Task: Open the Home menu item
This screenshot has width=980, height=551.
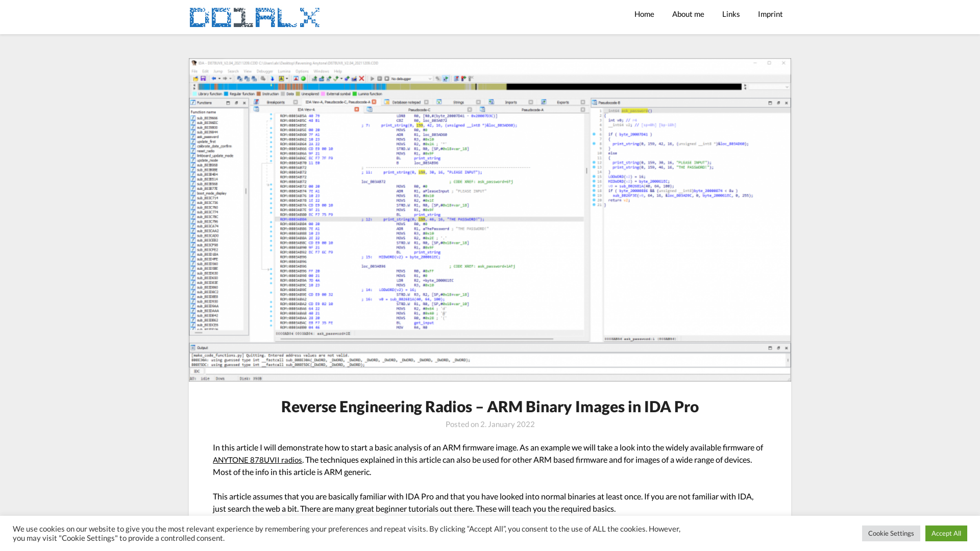Action: point(644,14)
